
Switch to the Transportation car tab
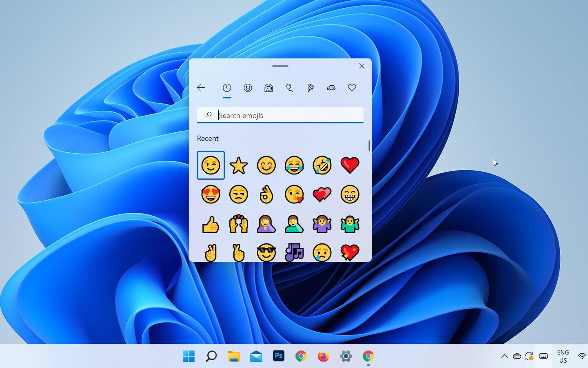[331, 88]
